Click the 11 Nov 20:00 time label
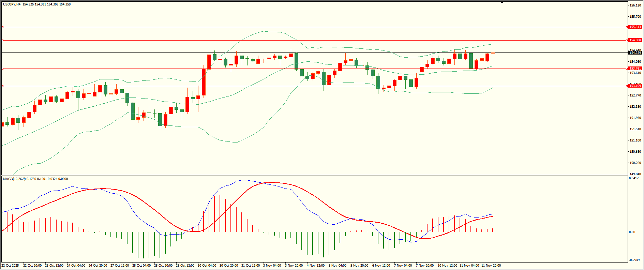Image resolution: width=644 pixels, height=270 pixels. click(491, 266)
